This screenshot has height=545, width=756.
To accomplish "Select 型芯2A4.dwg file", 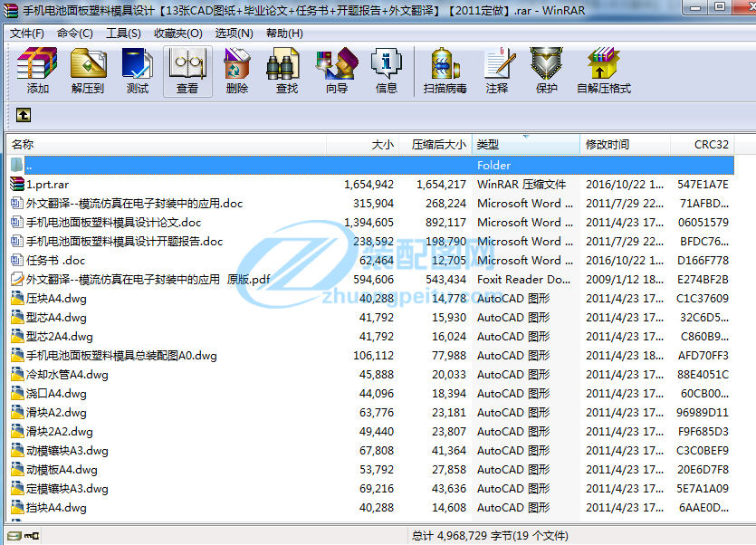I will click(60, 337).
